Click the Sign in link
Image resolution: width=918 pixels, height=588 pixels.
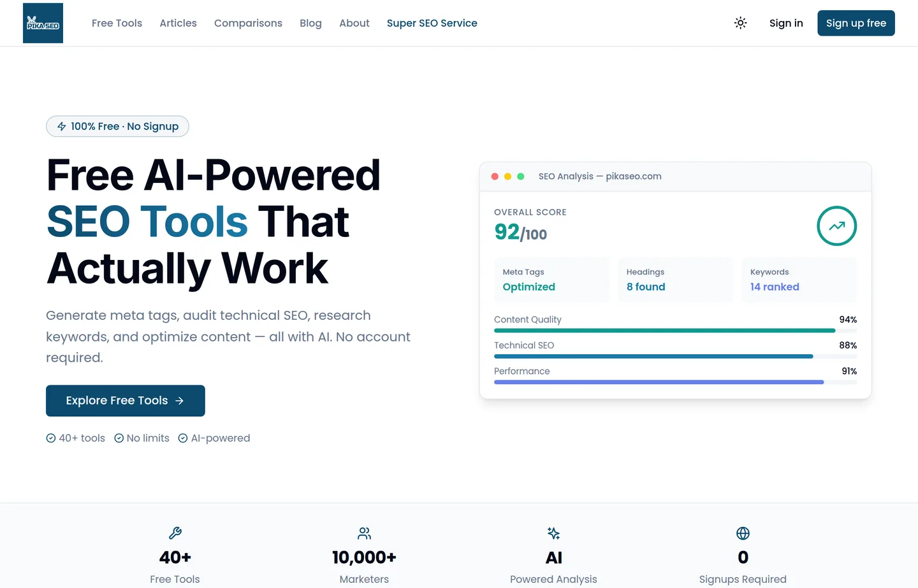pos(786,23)
